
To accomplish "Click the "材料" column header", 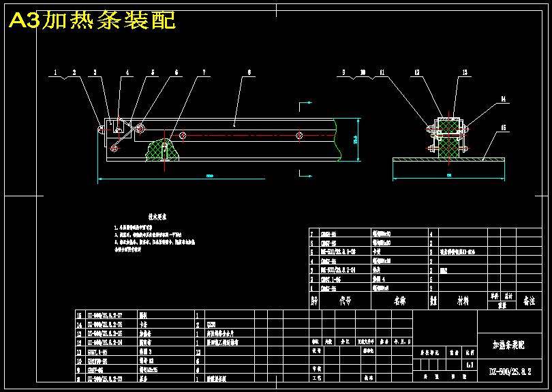I will coord(463,301).
